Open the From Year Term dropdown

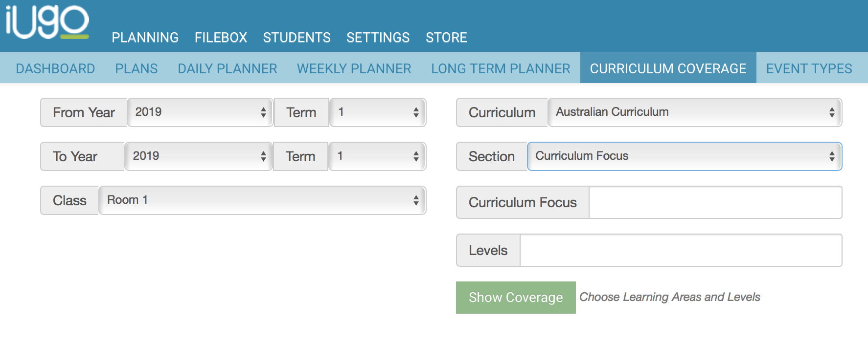pos(378,112)
